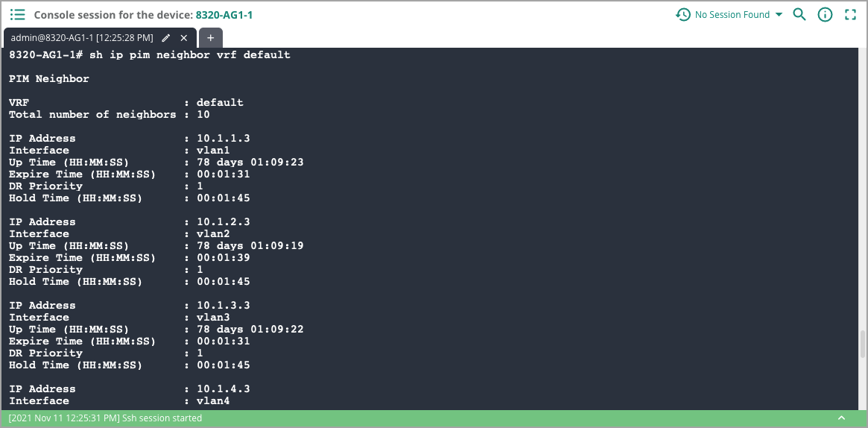Click the session history clock icon
The image size is (868, 428).
(683, 14)
